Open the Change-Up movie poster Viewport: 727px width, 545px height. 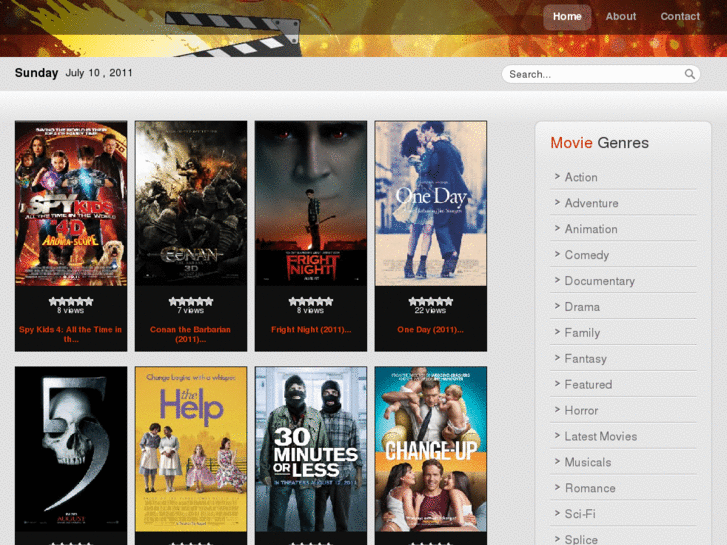click(431, 449)
